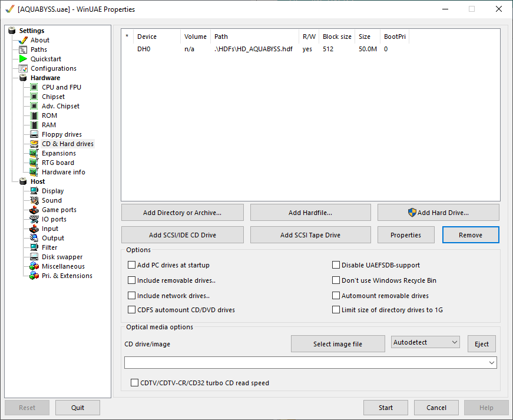
Task: Click the Display monitor icon
Action: pyautogui.click(x=34, y=191)
